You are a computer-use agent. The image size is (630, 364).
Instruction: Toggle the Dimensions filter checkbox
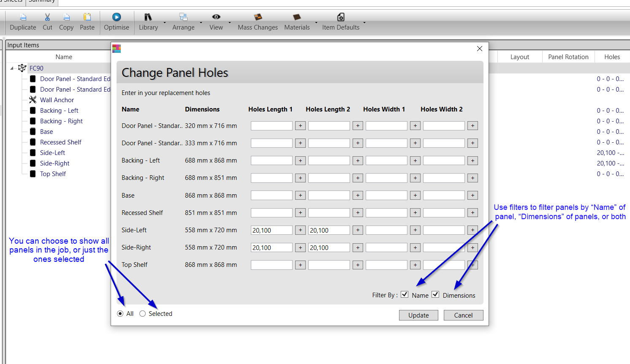pyautogui.click(x=435, y=294)
